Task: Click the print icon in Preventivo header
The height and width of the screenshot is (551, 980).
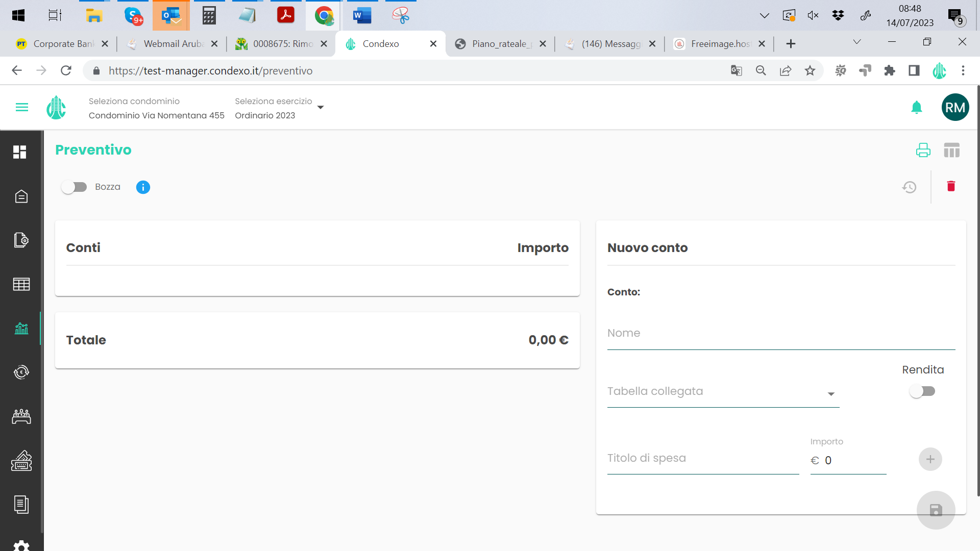Action: click(923, 150)
